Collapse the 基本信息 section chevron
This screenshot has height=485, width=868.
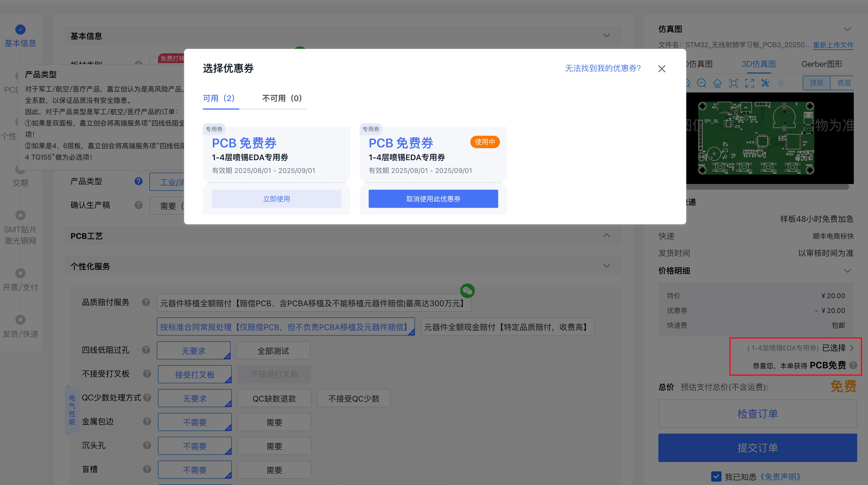coord(606,36)
